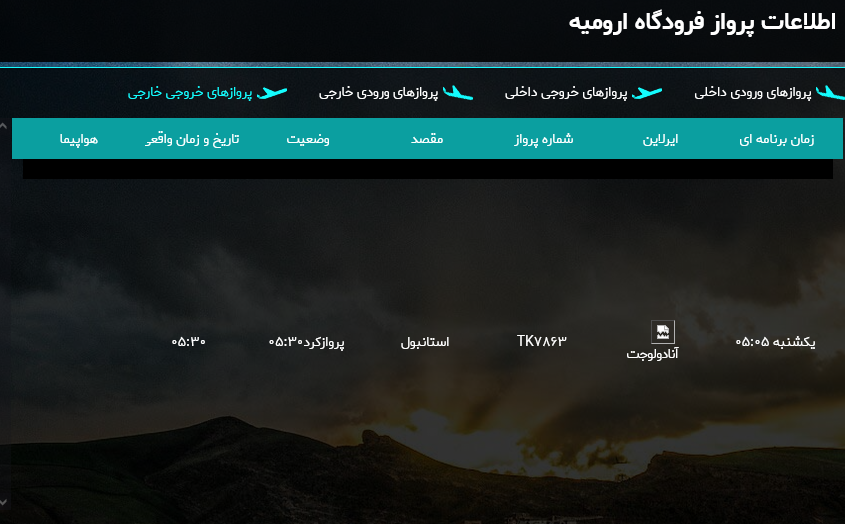The height and width of the screenshot is (524, 845).
Task: Click the cyan plane icon beside پروازهای خروجی خارجی
Action: (x=272, y=93)
